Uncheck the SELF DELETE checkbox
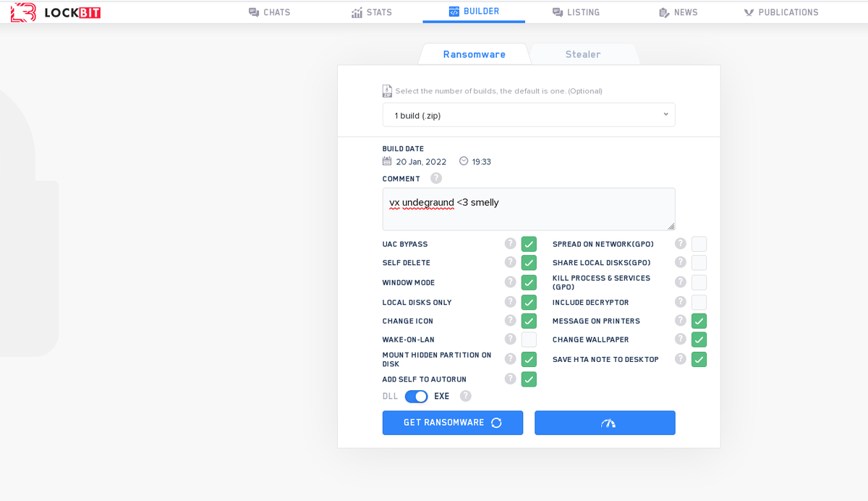This screenshot has height=501, width=868. 529,263
